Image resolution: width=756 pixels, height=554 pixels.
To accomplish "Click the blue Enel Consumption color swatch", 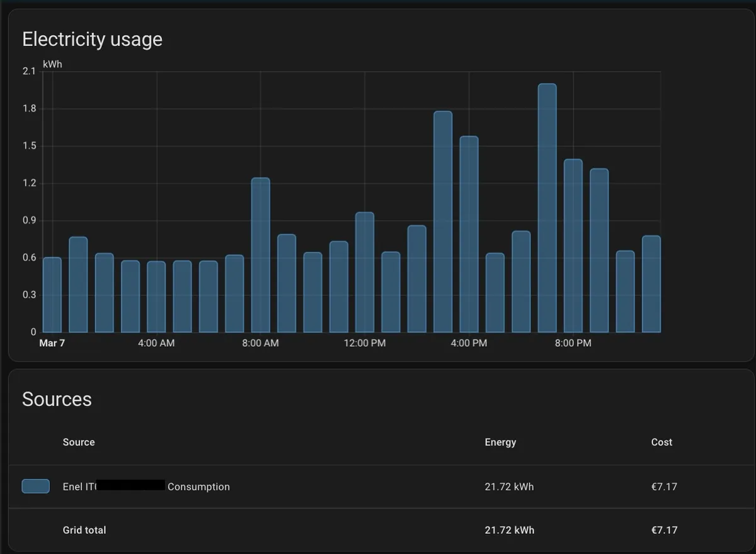I will (36, 486).
